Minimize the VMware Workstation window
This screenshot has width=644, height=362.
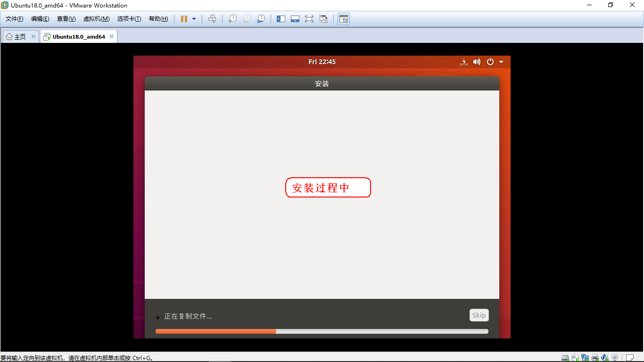click(x=589, y=5)
